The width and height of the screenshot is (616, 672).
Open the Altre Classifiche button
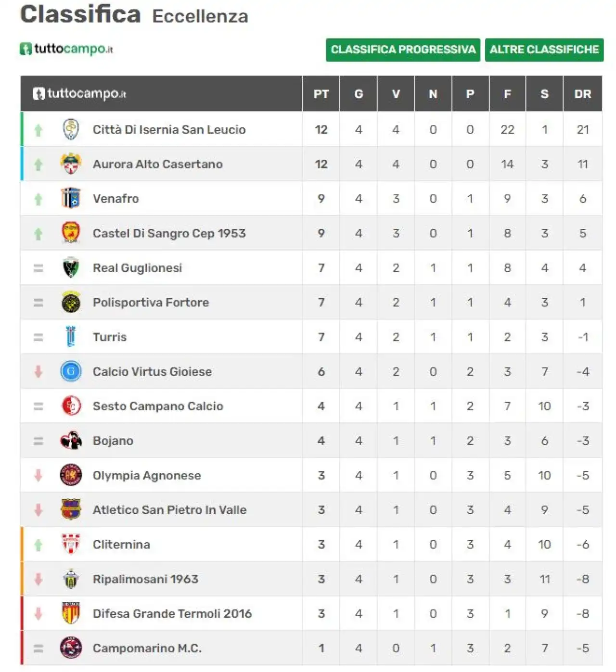point(544,50)
